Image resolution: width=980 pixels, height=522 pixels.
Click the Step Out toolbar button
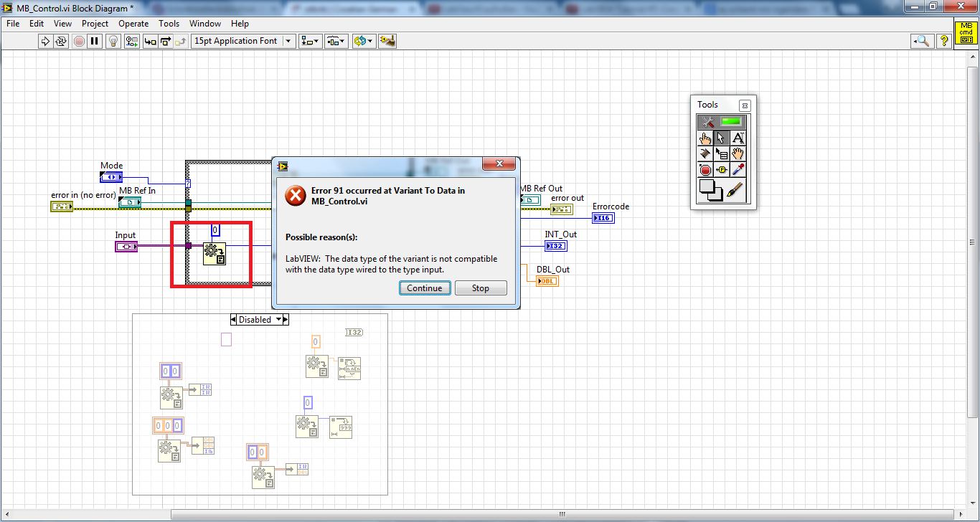(x=181, y=41)
